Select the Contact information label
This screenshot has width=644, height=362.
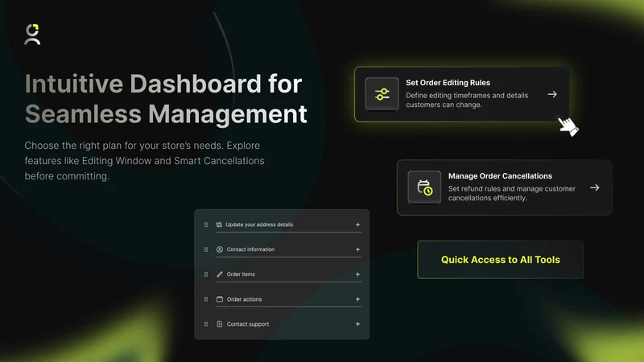pyautogui.click(x=250, y=249)
